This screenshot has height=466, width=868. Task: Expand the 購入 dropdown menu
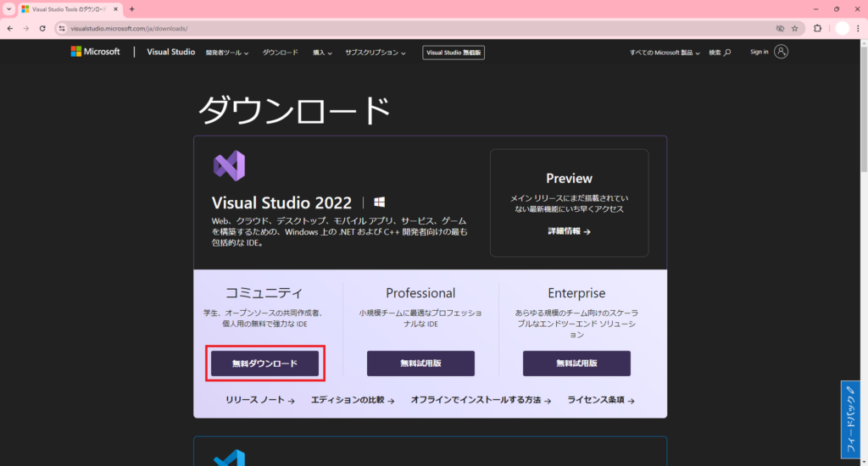[322, 53]
